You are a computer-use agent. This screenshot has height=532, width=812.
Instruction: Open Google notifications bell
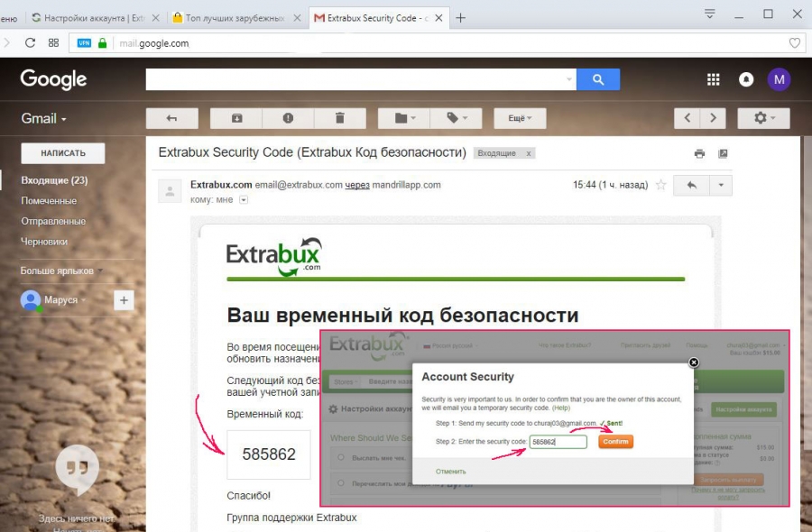click(746, 79)
